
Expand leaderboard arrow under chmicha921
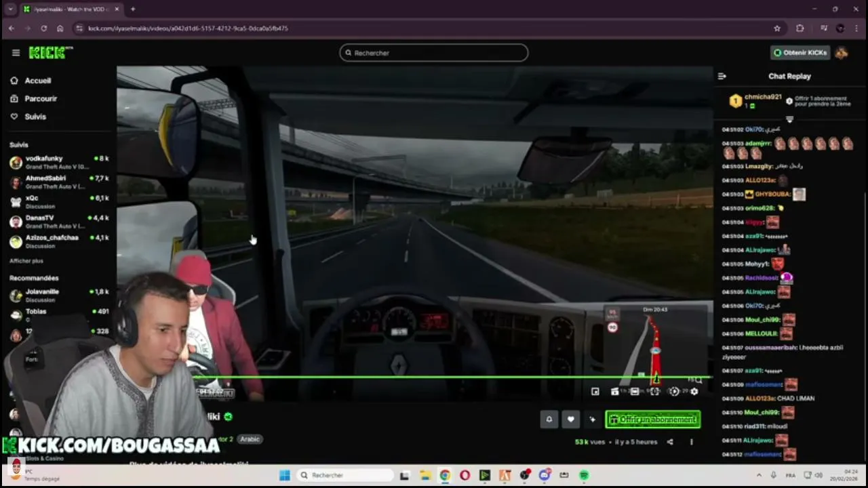789,119
